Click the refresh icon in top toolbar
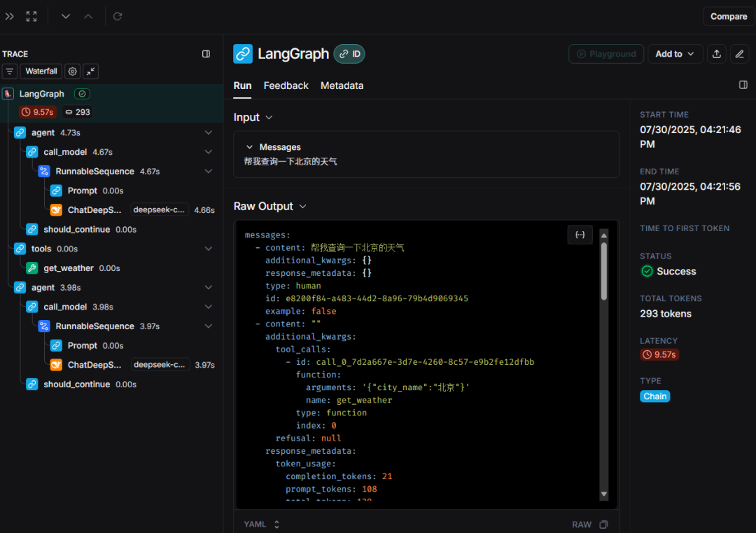Viewport: 756px width, 533px height. pyautogui.click(x=118, y=16)
